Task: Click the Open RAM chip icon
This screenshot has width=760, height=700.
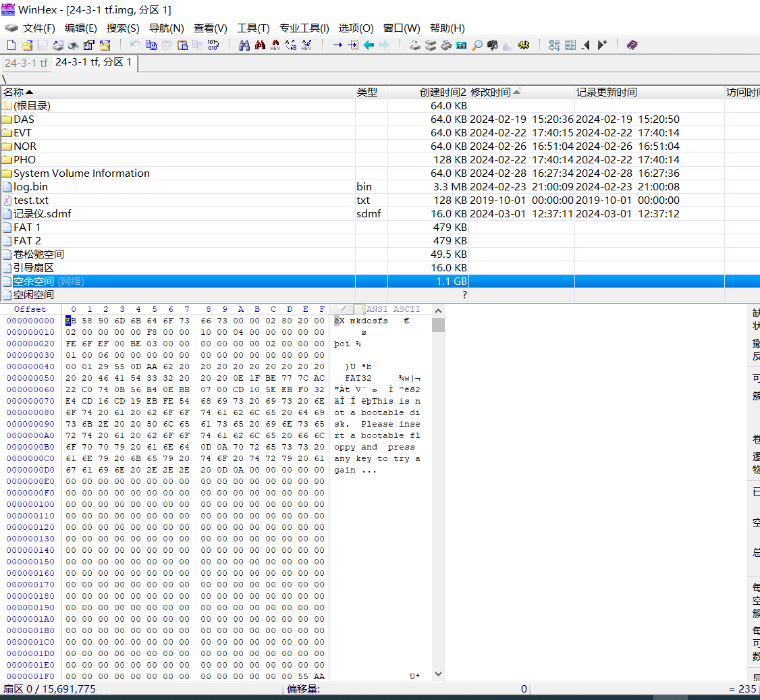Action: 446,45
